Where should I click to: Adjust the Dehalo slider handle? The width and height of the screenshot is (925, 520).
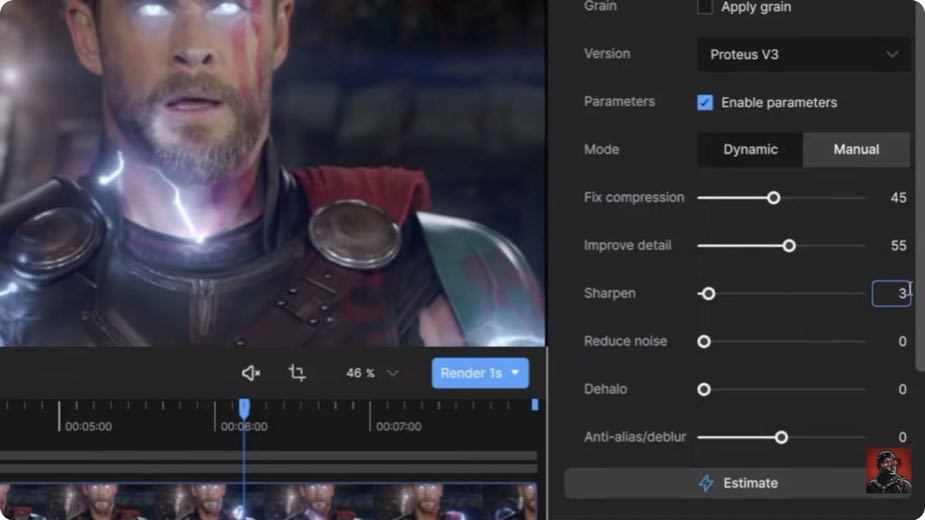704,389
